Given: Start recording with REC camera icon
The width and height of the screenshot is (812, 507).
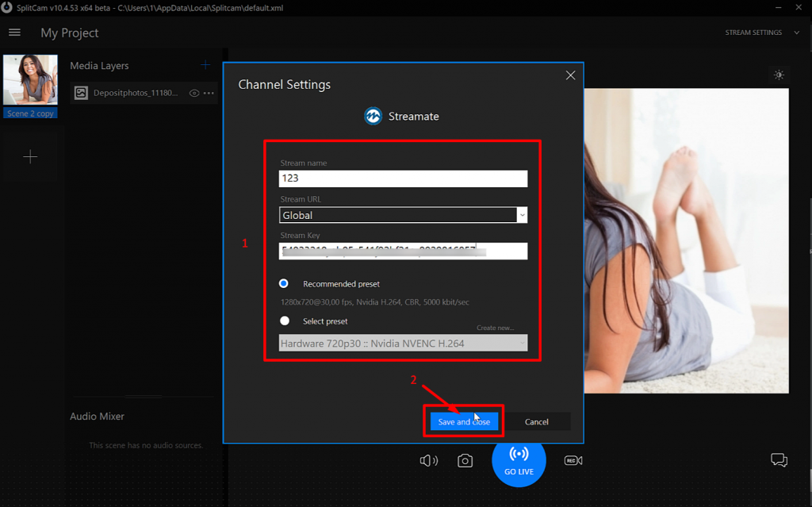Looking at the screenshot, I should [573, 460].
